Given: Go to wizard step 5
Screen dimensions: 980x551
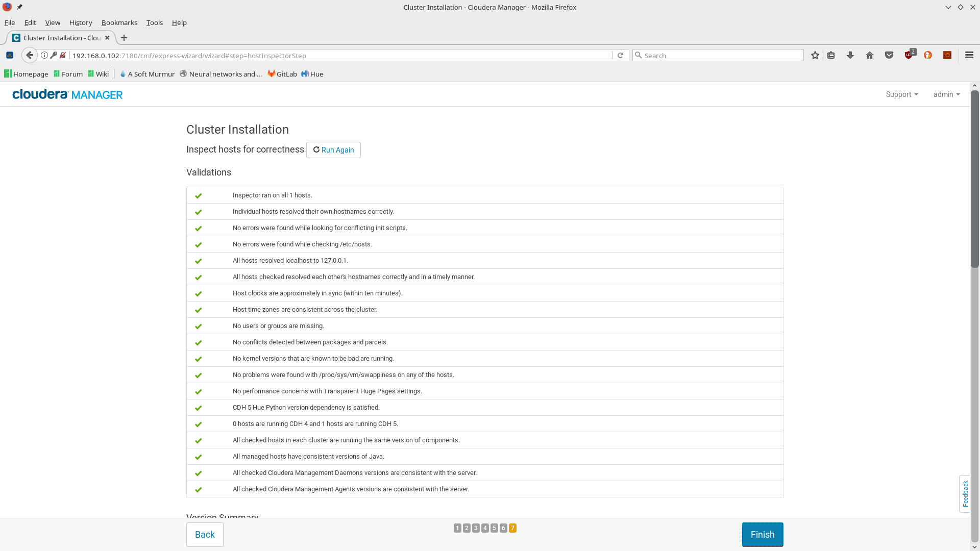Looking at the screenshot, I should tap(494, 528).
